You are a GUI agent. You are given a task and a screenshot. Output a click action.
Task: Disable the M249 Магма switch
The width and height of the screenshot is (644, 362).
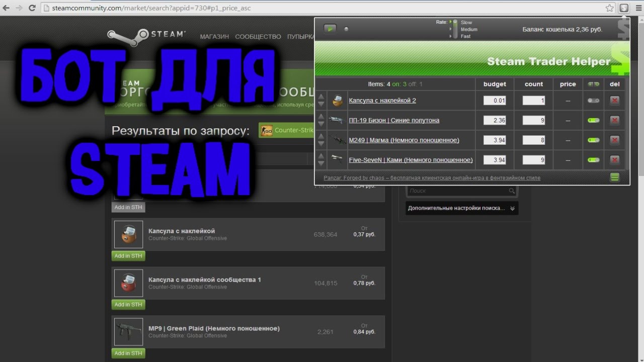coord(593,140)
